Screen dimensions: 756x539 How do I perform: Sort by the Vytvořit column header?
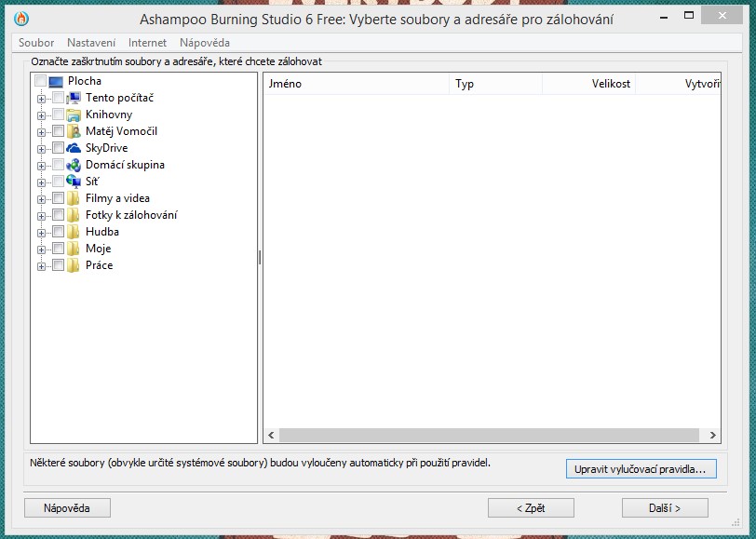click(678, 84)
